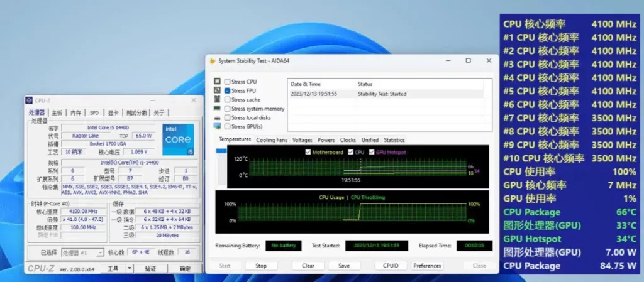Open the arrow dropdown next to 工具 button

[130, 268]
